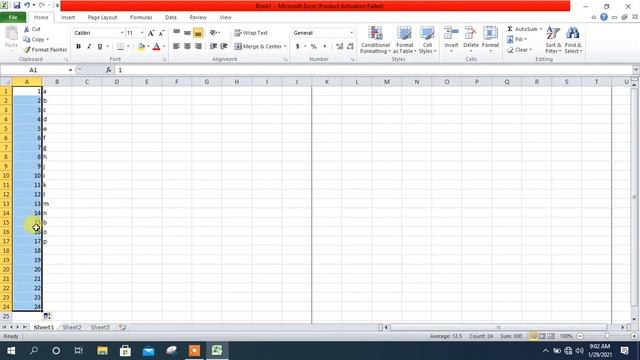Click Merge & Center button

[x=258, y=47]
